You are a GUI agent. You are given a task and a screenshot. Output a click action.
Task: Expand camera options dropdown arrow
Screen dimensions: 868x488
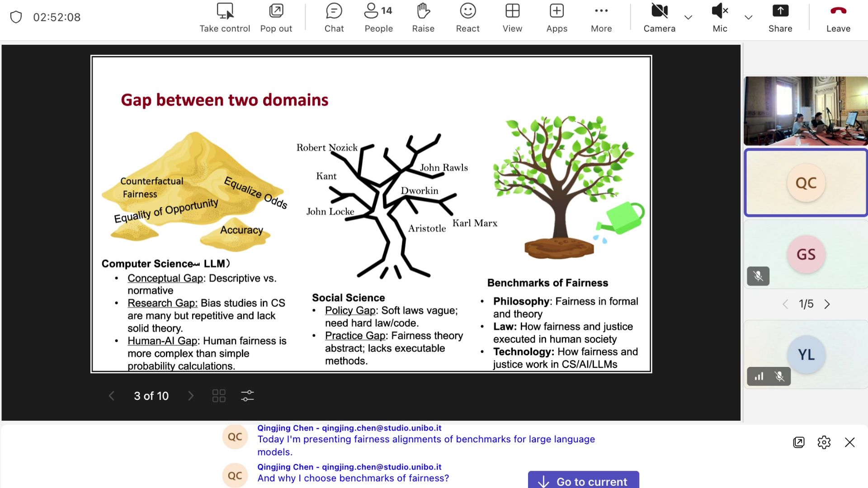coord(688,18)
